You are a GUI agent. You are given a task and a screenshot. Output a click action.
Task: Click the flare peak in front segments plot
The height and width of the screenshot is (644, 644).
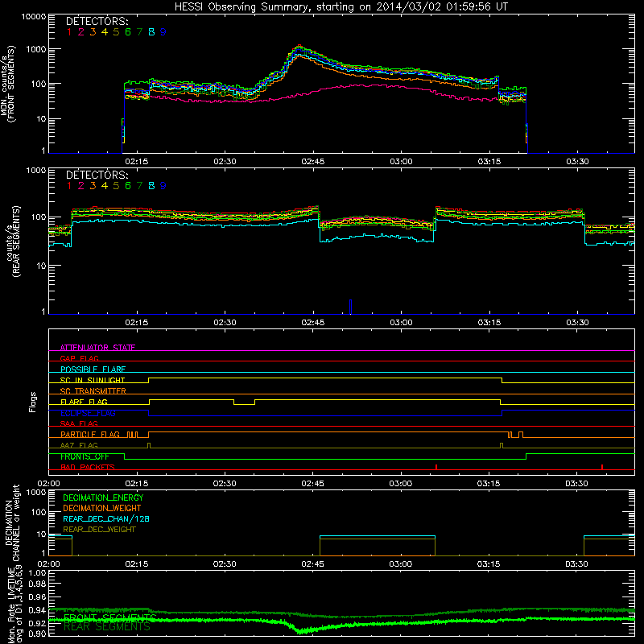299,47
